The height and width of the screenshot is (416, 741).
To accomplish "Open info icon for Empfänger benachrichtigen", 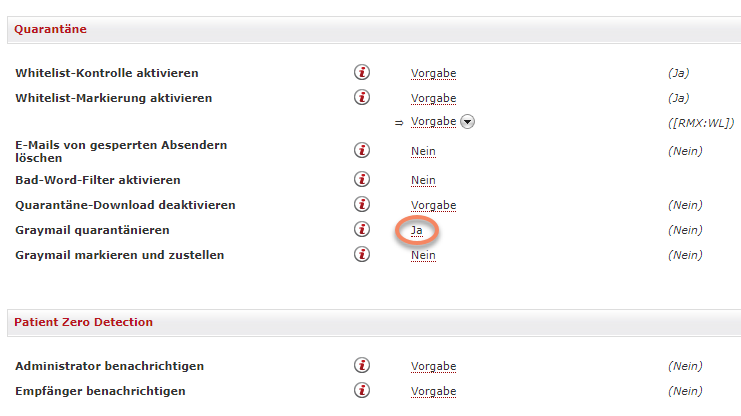I will click(x=362, y=391).
